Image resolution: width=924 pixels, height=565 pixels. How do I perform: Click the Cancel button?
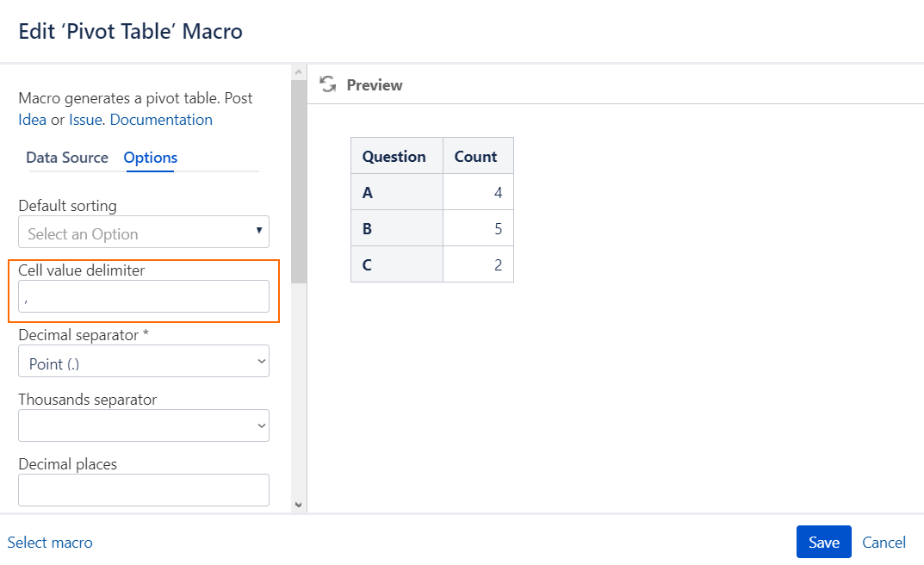pos(884,542)
